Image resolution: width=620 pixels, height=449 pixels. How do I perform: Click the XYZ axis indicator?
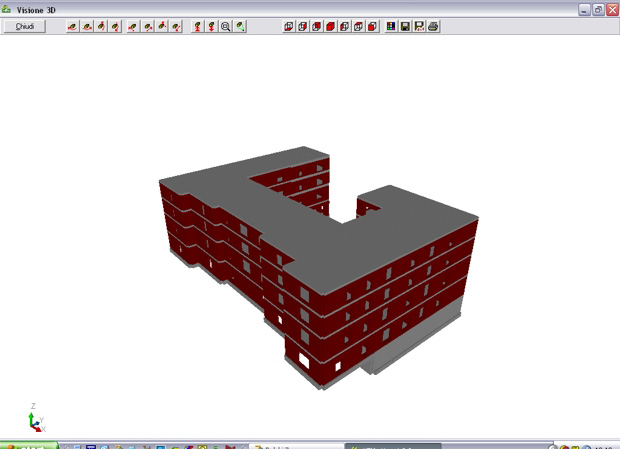point(36,418)
